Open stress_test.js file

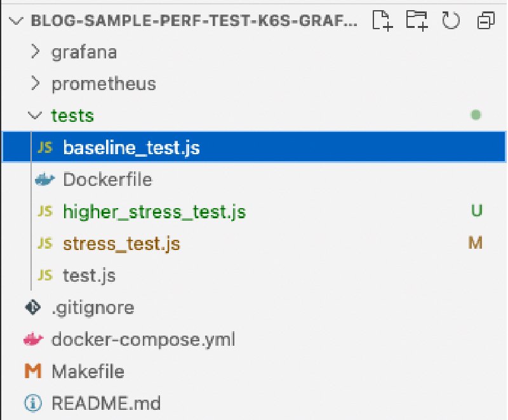[x=121, y=244]
